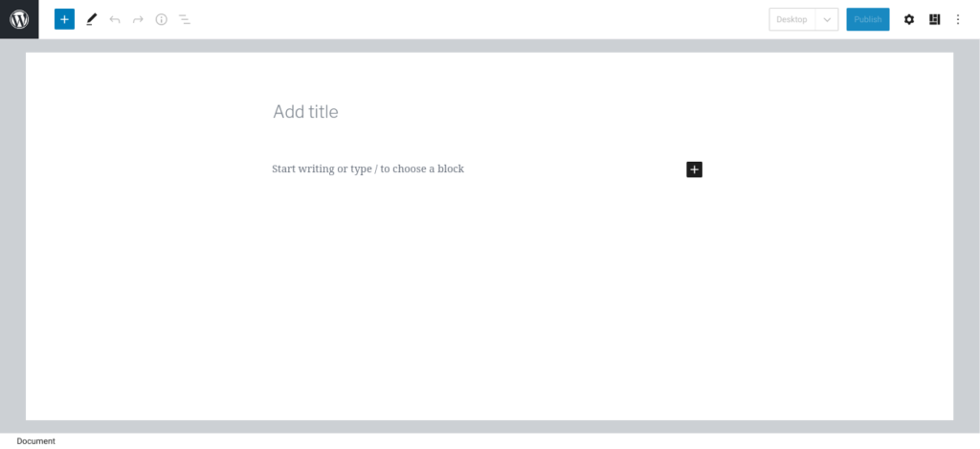Click the WordPress logo to exit editor
This screenshot has height=449, width=980.
pos(19,19)
